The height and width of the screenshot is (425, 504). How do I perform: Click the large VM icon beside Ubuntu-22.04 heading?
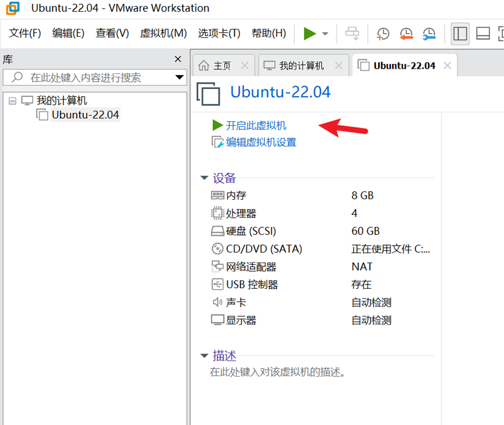pyautogui.click(x=208, y=94)
